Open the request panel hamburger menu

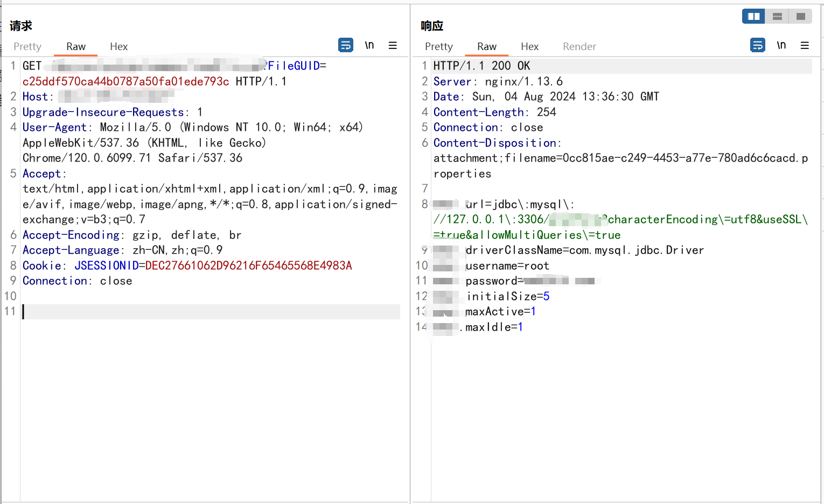393,46
